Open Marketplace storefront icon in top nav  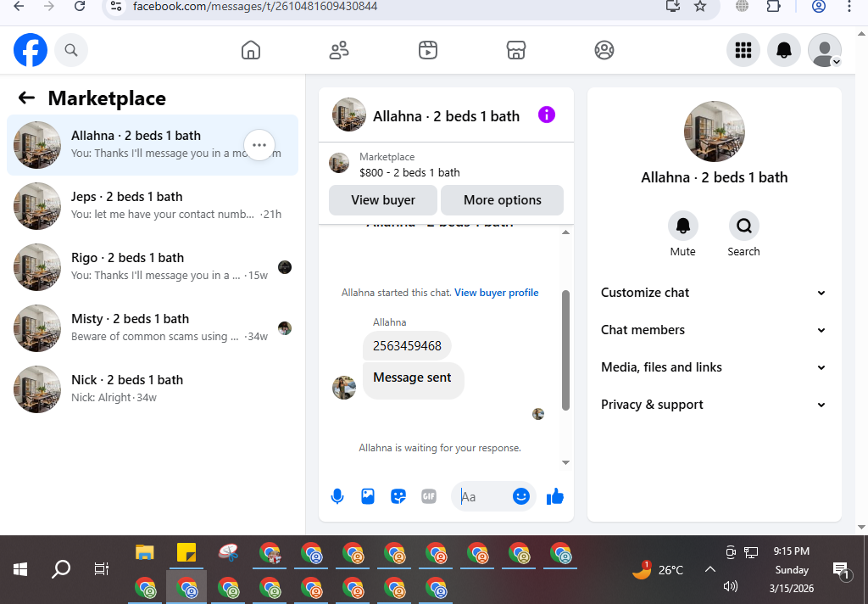tap(516, 50)
